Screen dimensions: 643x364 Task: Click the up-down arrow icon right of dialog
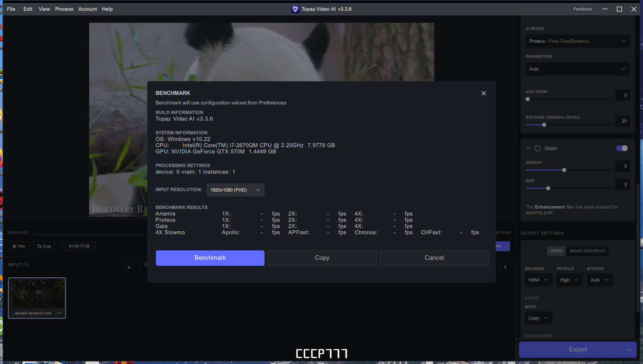click(505, 267)
